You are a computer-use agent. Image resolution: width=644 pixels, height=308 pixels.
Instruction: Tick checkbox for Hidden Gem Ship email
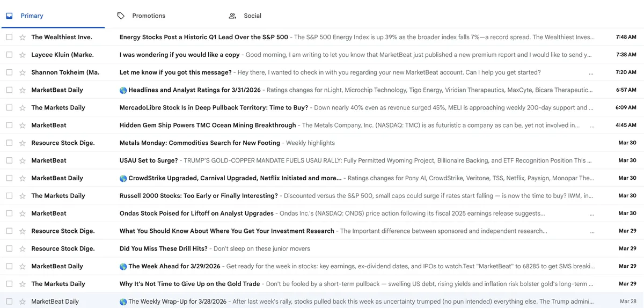tap(9, 126)
